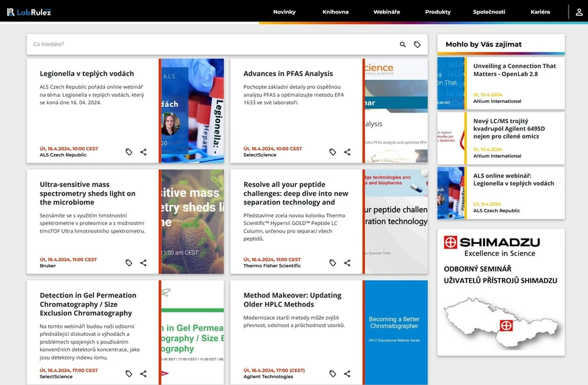Tag the Resolve all your peptide challenges card
Viewport: 588px width, 385px height.
pyautogui.click(x=332, y=263)
